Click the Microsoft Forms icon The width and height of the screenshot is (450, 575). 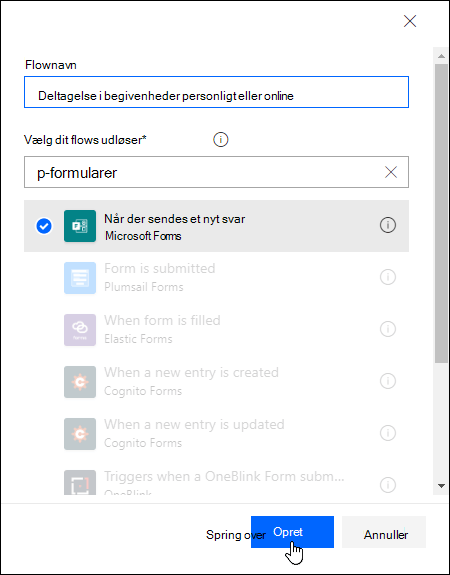pos(80,226)
